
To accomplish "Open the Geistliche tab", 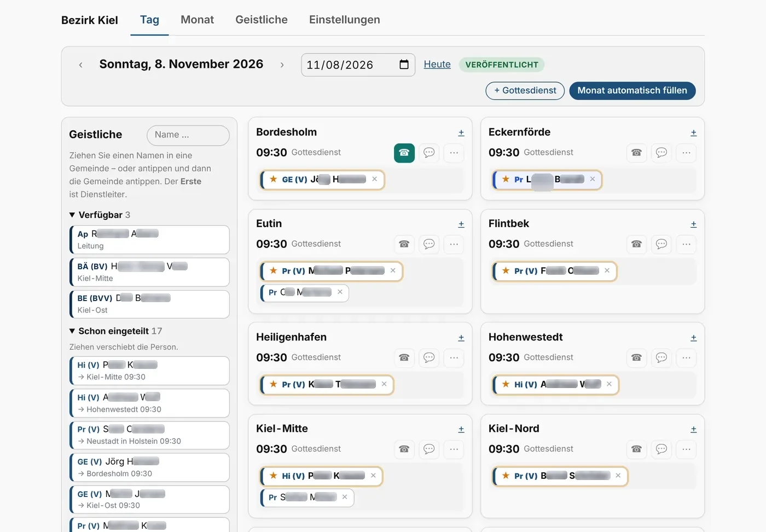I will [262, 20].
